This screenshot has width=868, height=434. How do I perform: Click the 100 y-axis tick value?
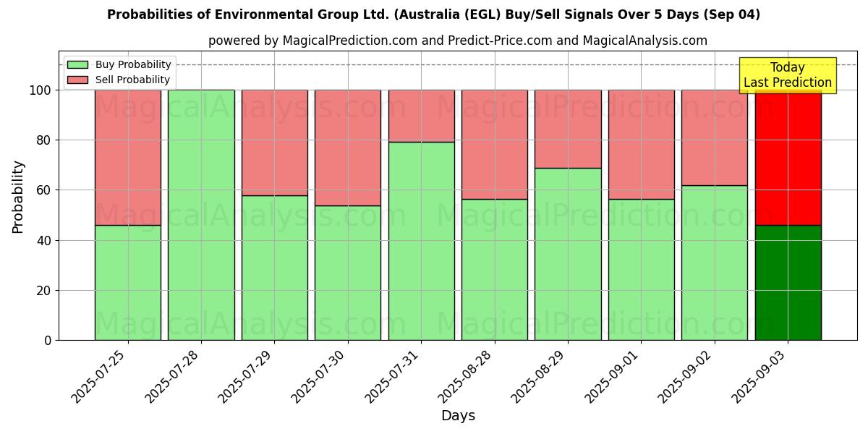pos(41,90)
